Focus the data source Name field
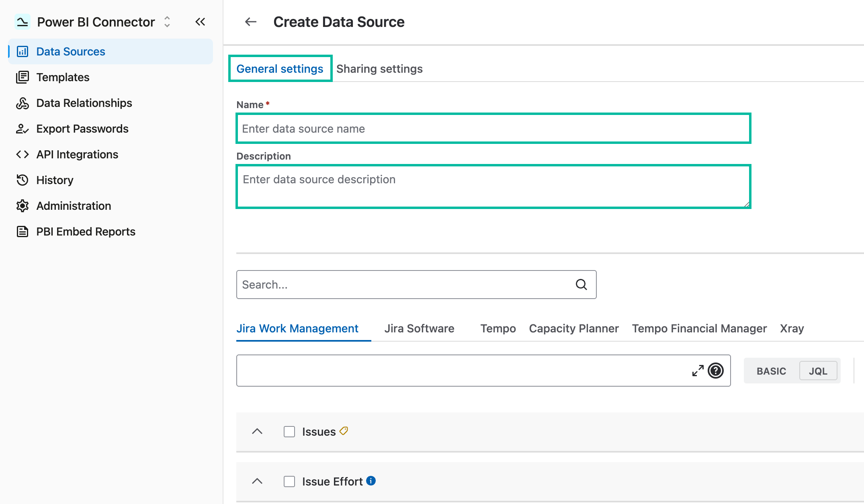This screenshot has width=864, height=504. [x=493, y=129]
